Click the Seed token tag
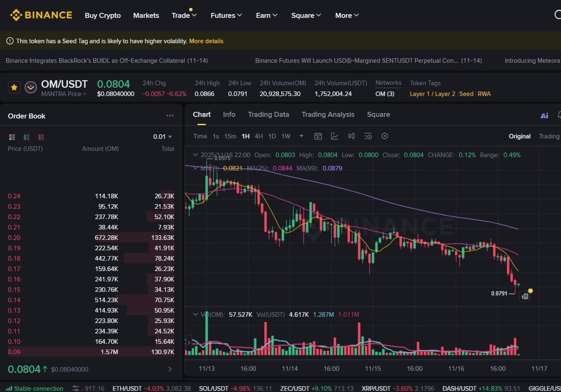The image size is (561, 392). pyautogui.click(x=466, y=94)
